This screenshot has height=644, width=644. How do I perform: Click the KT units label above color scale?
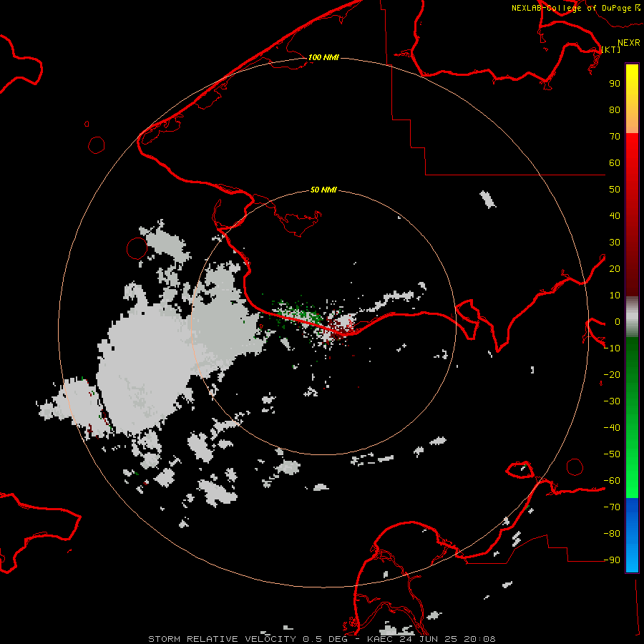611,49
